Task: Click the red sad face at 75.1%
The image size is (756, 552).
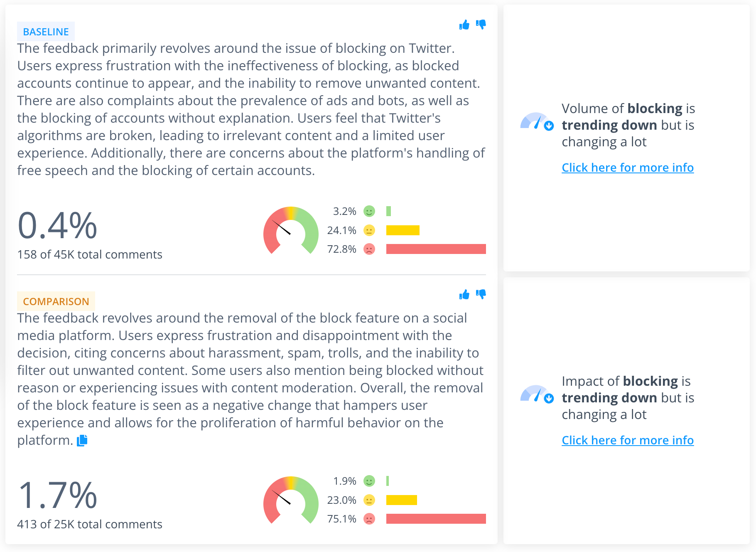Action: [x=369, y=519]
